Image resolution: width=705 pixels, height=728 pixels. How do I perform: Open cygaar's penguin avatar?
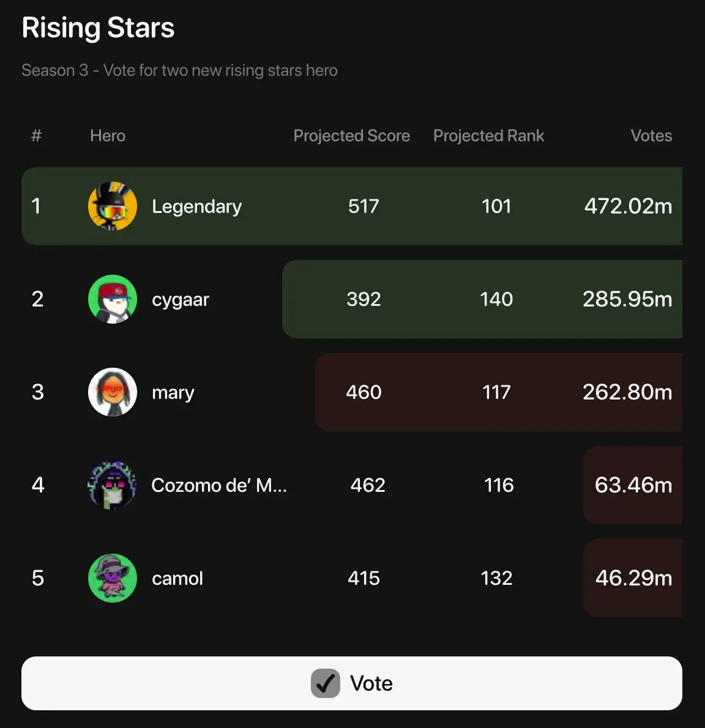[x=113, y=299]
